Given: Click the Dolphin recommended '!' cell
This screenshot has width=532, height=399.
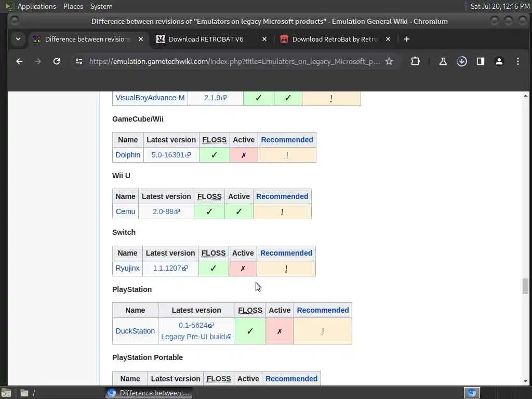Looking at the screenshot, I should pyautogui.click(x=287, y=155).
